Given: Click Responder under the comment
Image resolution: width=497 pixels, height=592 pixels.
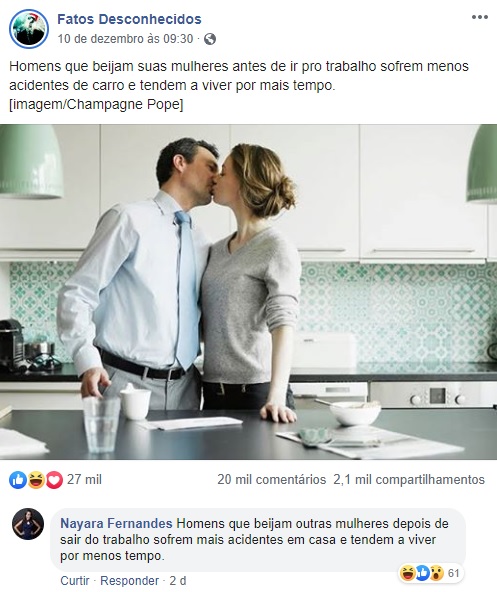Looking at the screenshot, I should click(130, 580).
